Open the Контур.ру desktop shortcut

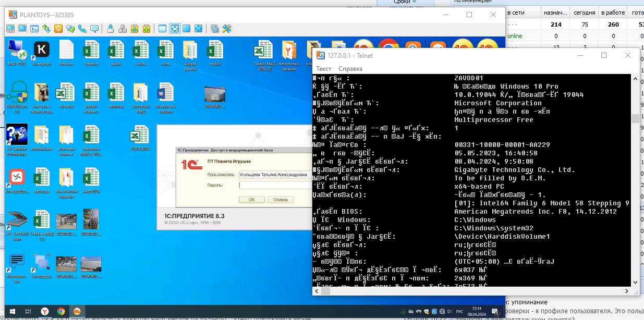42,54
